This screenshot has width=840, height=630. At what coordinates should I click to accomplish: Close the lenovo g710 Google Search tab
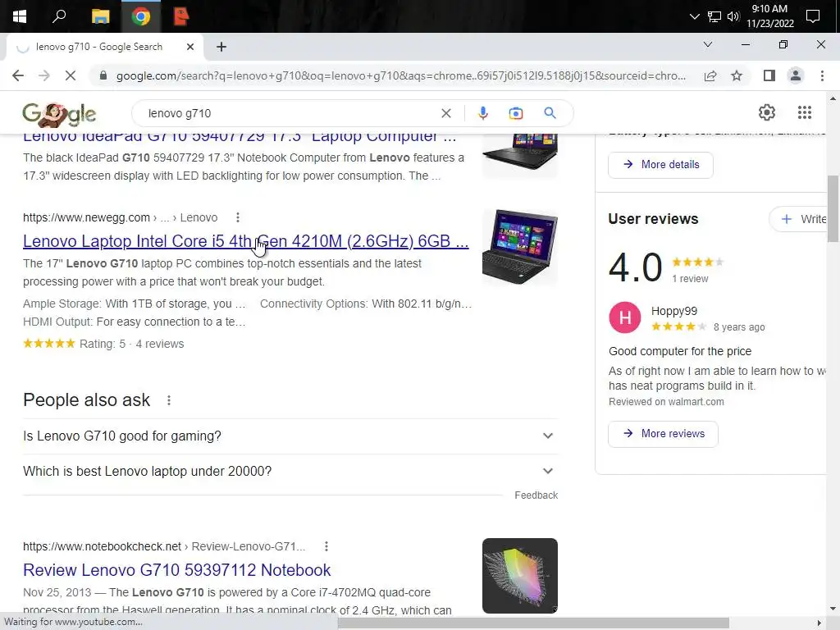[190, 47]
